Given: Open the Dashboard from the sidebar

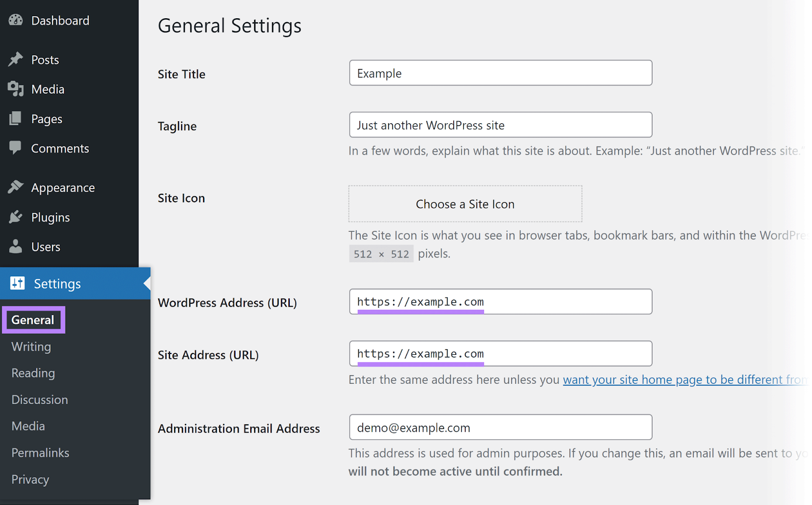Looking at the screenshot, I should pyautogui.click(x=60, y=20).
